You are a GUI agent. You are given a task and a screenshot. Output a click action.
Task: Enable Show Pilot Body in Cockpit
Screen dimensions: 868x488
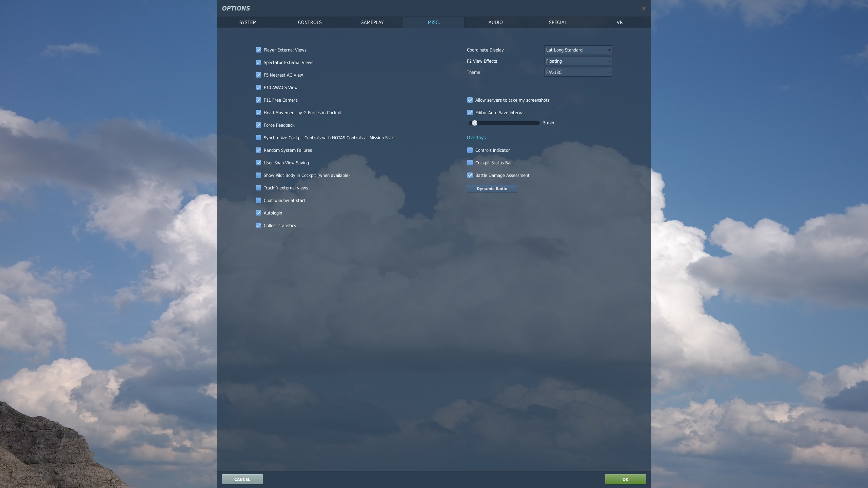(258, 175)
